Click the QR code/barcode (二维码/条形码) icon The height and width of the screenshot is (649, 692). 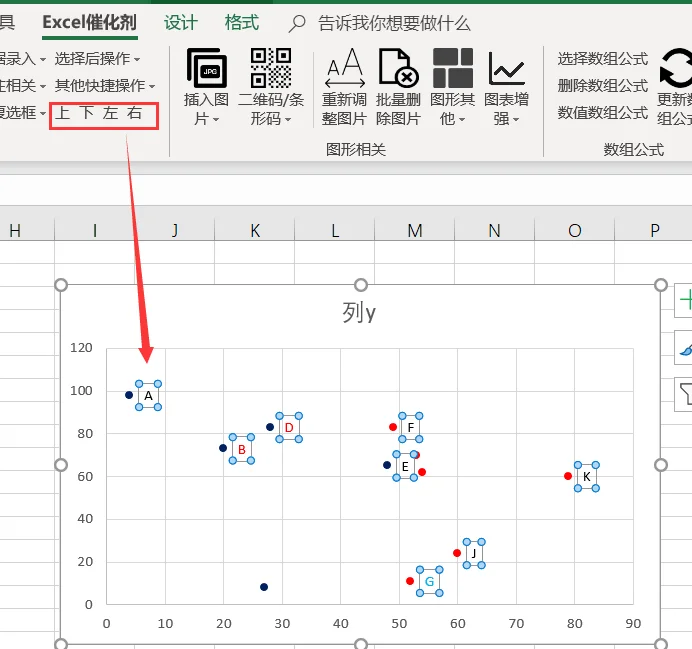(271, 68)
